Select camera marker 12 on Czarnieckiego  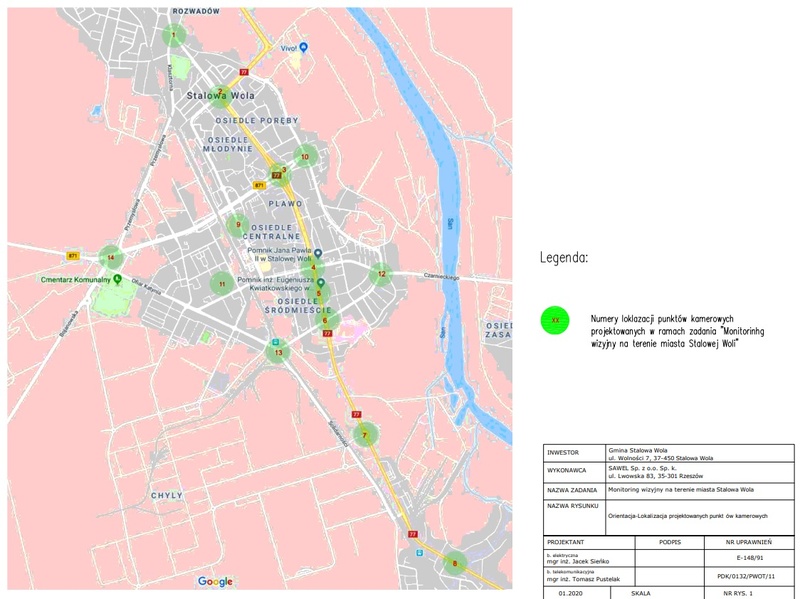coord(381,273)
